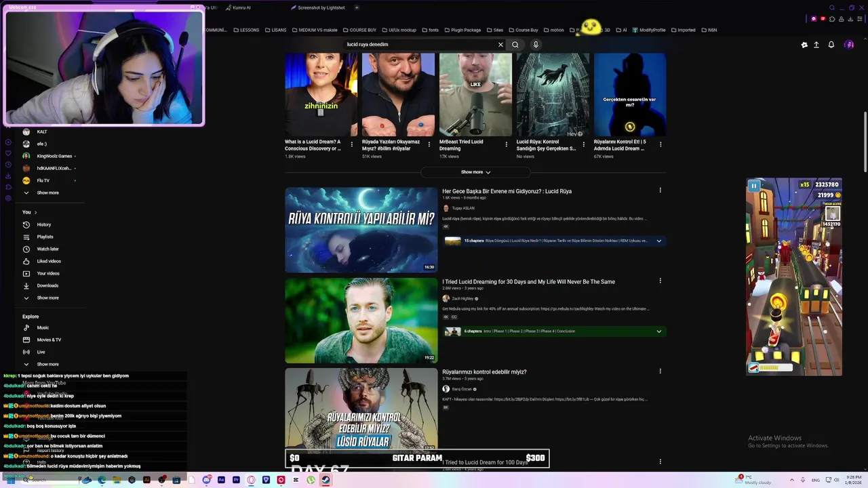Open the fonts bookmark folder
The width and height of the screenshot is (868, 488).
[431, 30]
